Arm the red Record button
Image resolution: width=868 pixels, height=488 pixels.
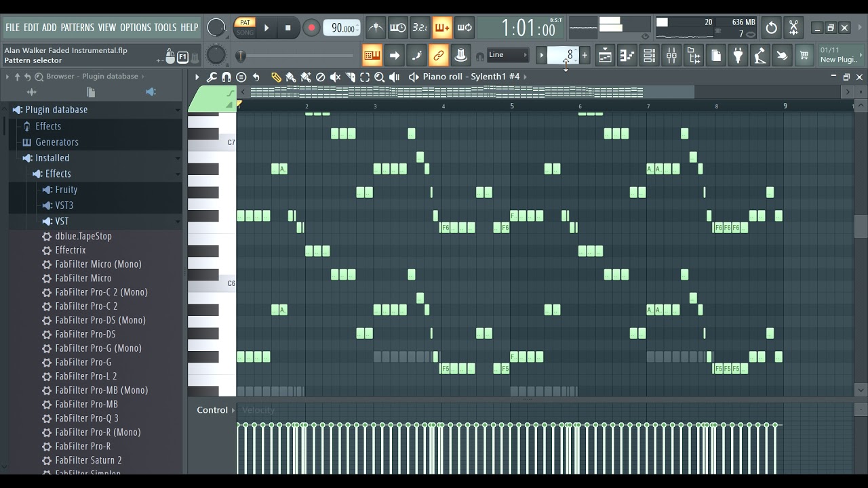pos(311,28)
